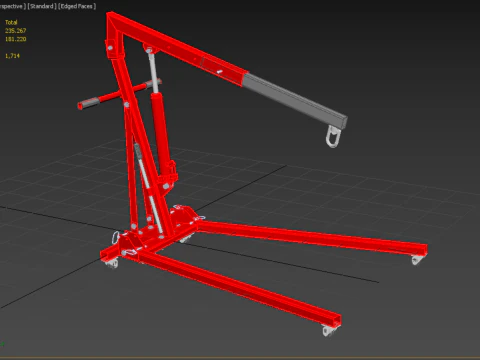
Task: Open the Edged Faces display menu
Action: 77,6
